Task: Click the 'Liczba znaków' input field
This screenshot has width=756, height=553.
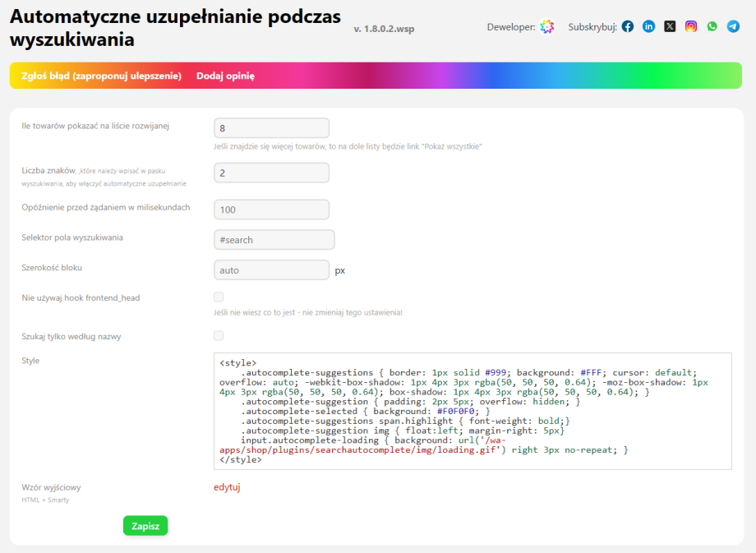Action: point(271,173)
